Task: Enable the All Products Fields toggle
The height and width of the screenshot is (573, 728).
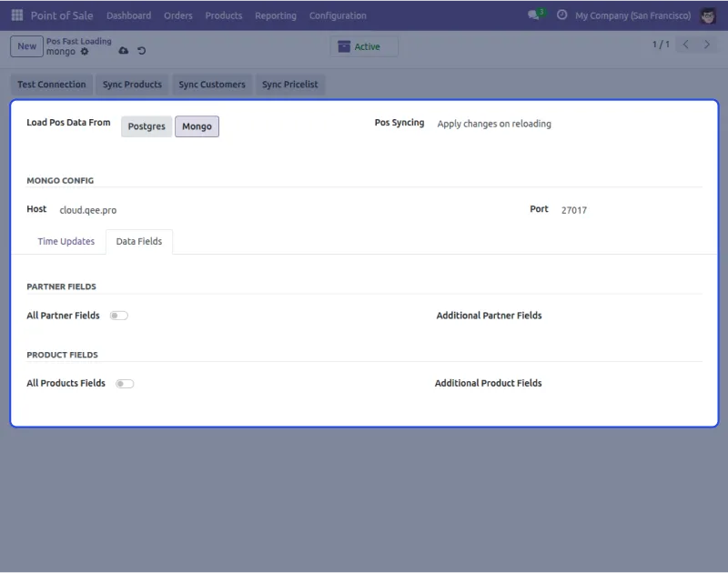Action: click(x=125, y=384)
